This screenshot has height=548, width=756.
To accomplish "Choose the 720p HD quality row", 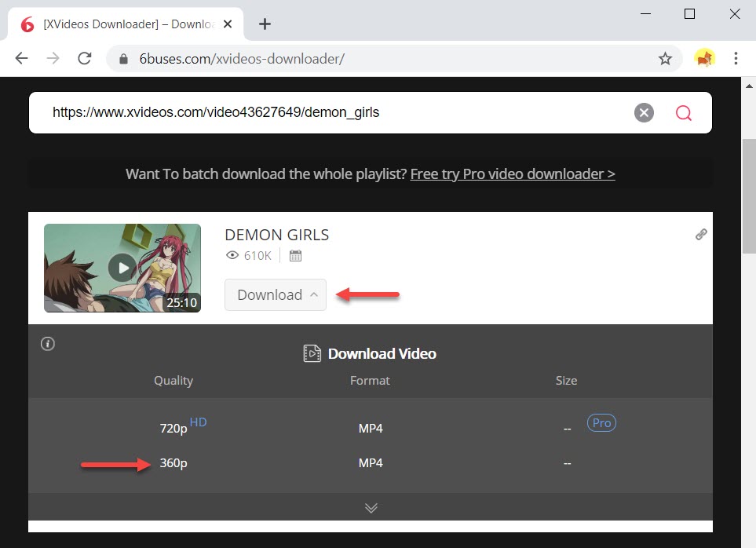I will point(371,428).
